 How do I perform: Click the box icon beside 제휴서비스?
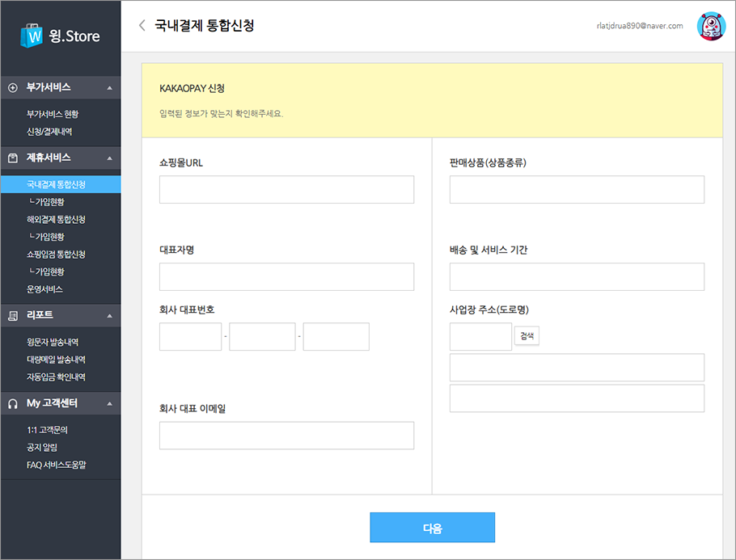[13, 158]
